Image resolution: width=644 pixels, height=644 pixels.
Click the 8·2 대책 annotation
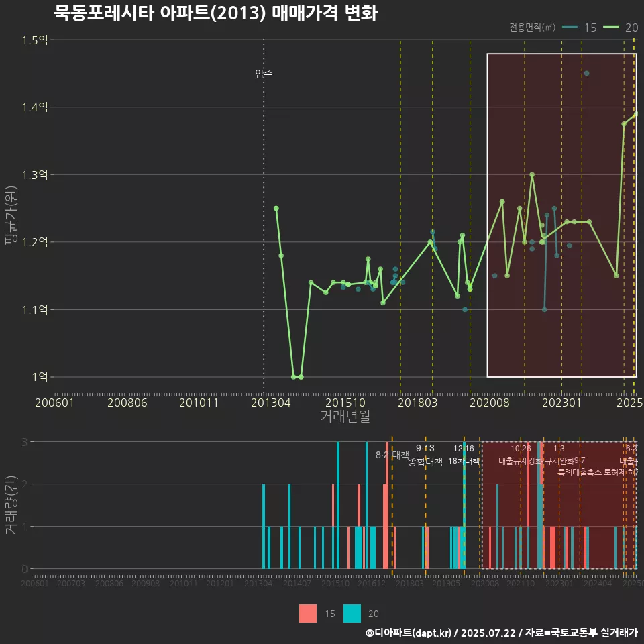click(392, 455)
